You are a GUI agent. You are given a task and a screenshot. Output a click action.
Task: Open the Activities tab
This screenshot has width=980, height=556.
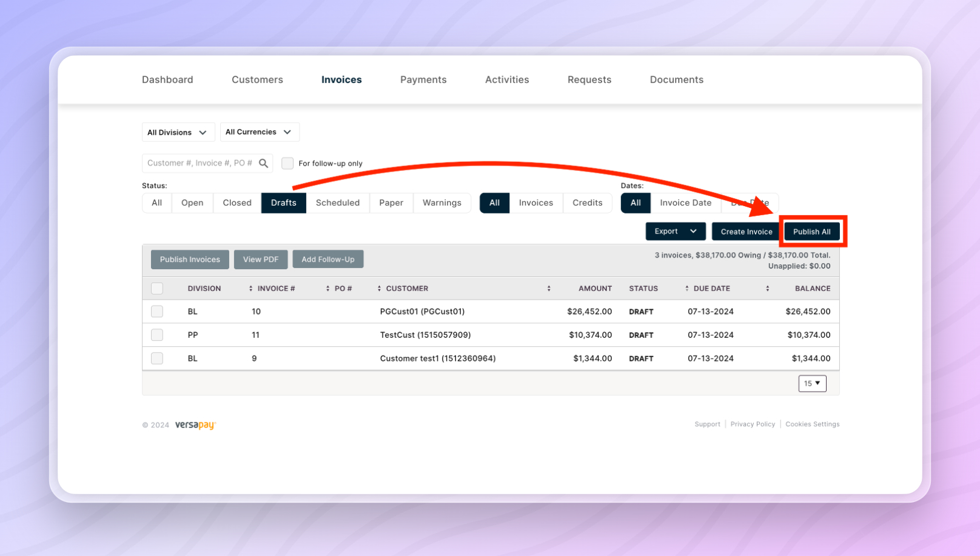pyautogui.click(x=507, y=79)
